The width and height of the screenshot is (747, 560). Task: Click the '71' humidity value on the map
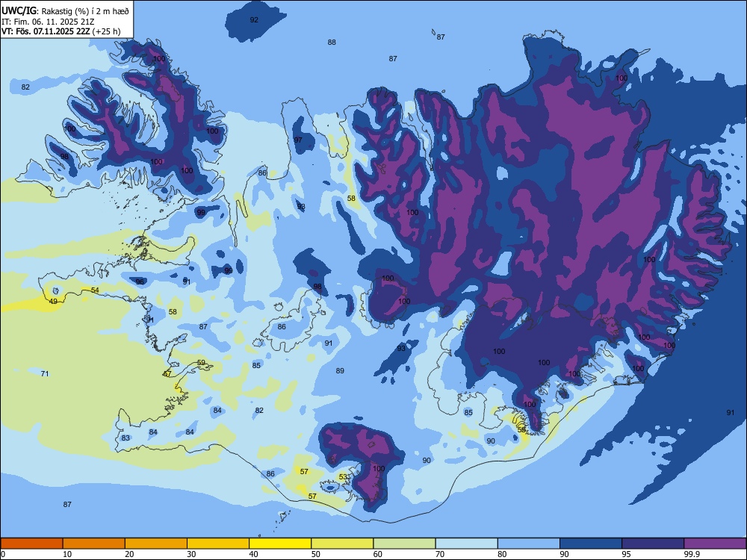(45, 373)
